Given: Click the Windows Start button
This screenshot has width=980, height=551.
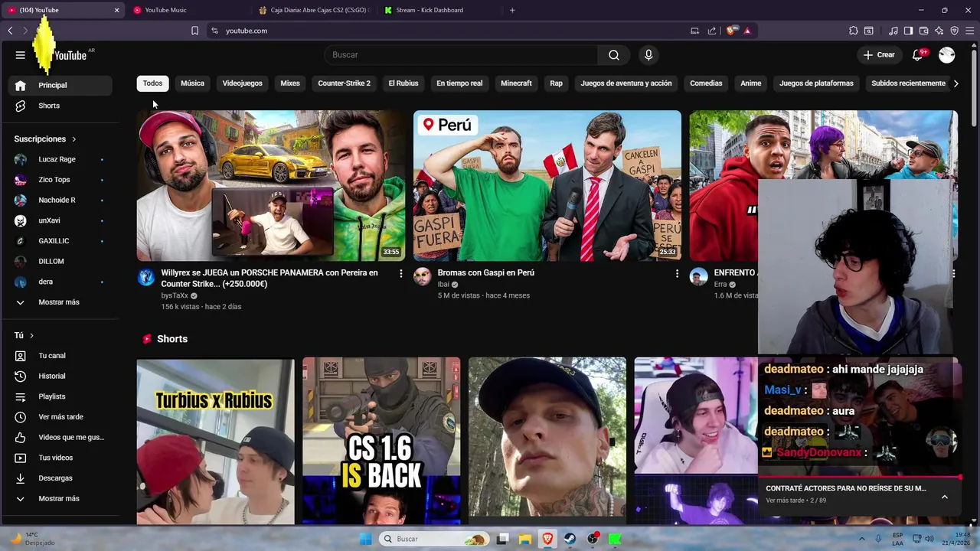Looking at the screenshot, I should 366,539.
